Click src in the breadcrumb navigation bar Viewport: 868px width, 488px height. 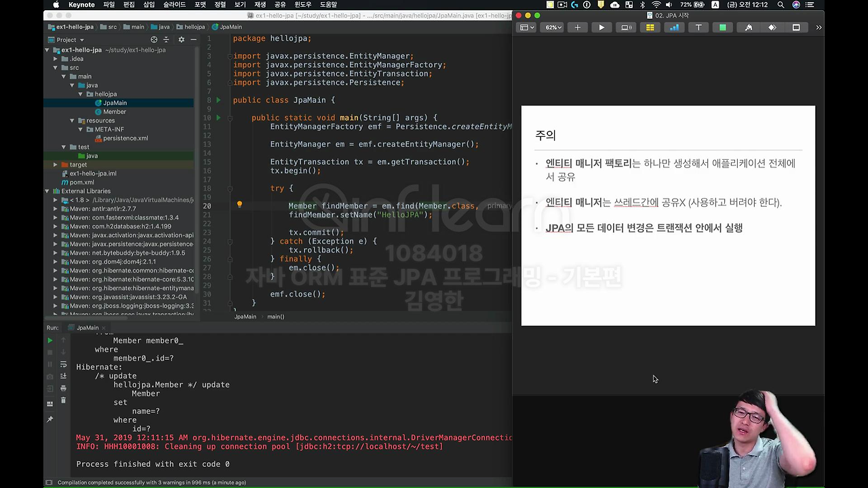108,27
